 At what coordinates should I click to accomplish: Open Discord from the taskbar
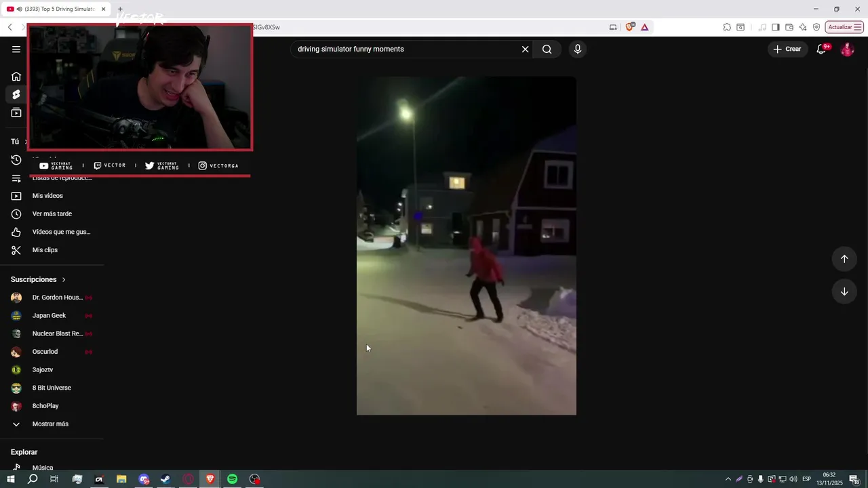[x=144, y=479]
